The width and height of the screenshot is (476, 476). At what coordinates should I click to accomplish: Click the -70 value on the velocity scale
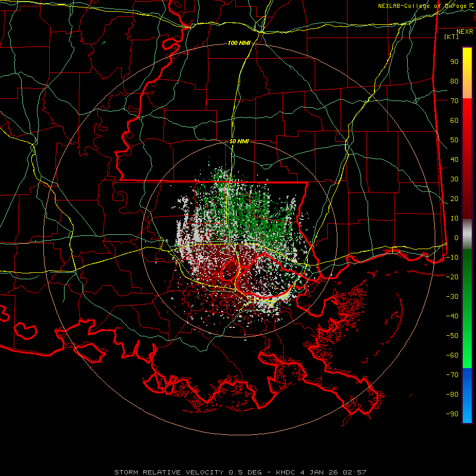[452, 374]
